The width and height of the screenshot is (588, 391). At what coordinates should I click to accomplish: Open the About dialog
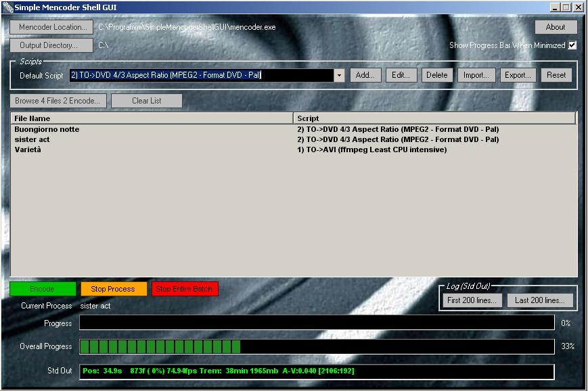pyautogui.click(x=556, y=27)
